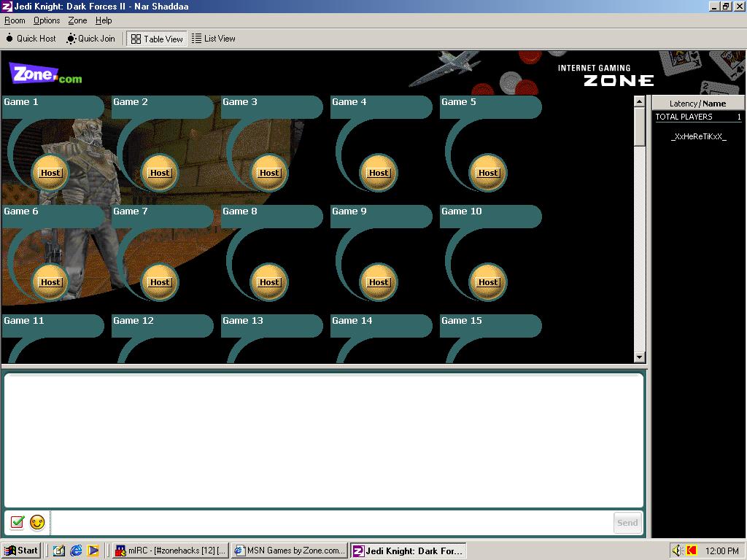This screenshot has height=560, width=747.
Task: Click the Game 10 table label
Action: click(x=461, y=211)
